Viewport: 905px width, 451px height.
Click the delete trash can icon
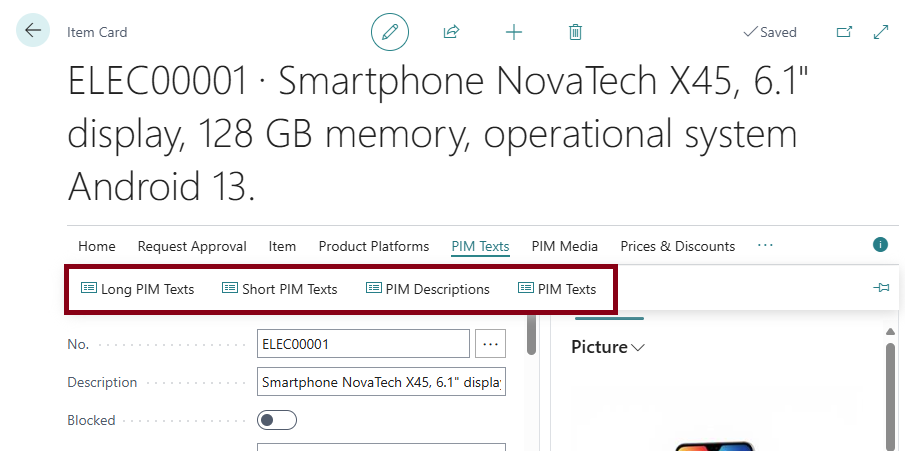pos(575,32)
